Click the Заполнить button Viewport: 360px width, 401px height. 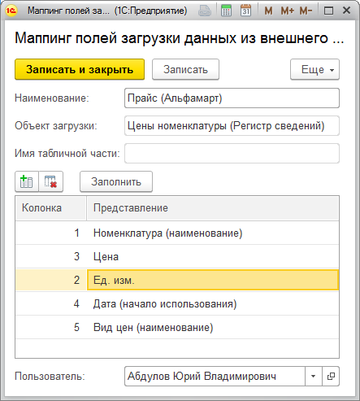tap(116, 182)
